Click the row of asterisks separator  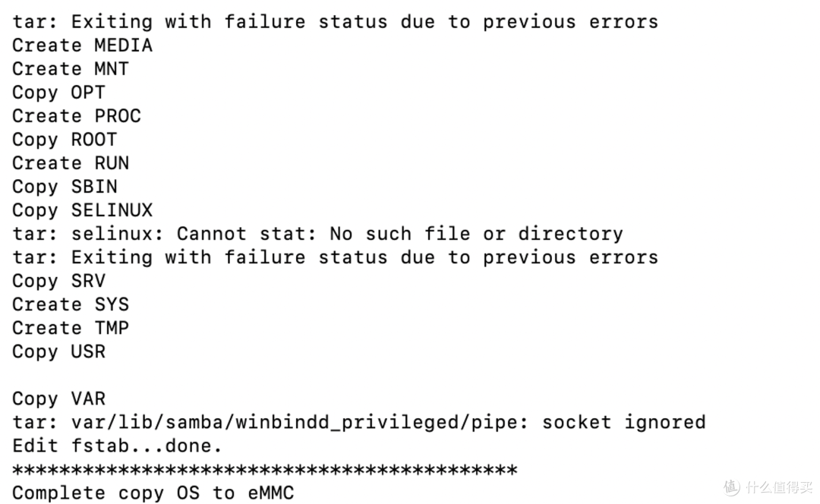pyautogui.click(x=265, y=470)
